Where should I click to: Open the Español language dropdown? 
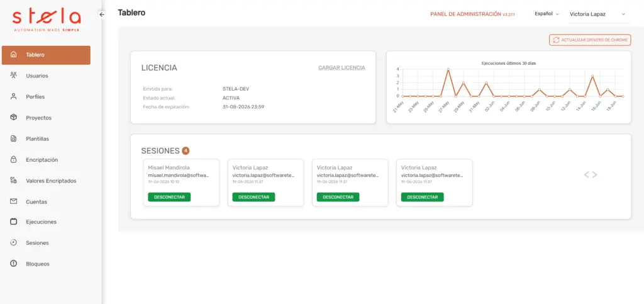(547, 14)
